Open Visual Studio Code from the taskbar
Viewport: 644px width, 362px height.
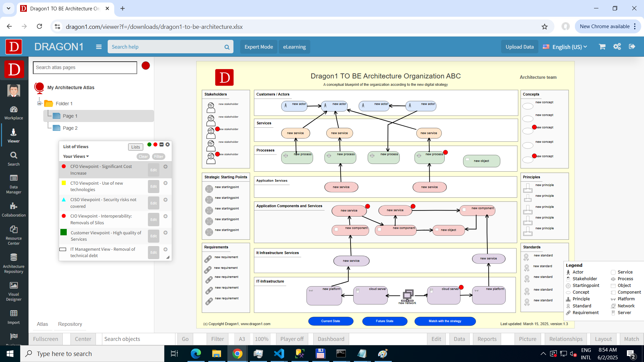pyautogui.click(x=279, y=354)
